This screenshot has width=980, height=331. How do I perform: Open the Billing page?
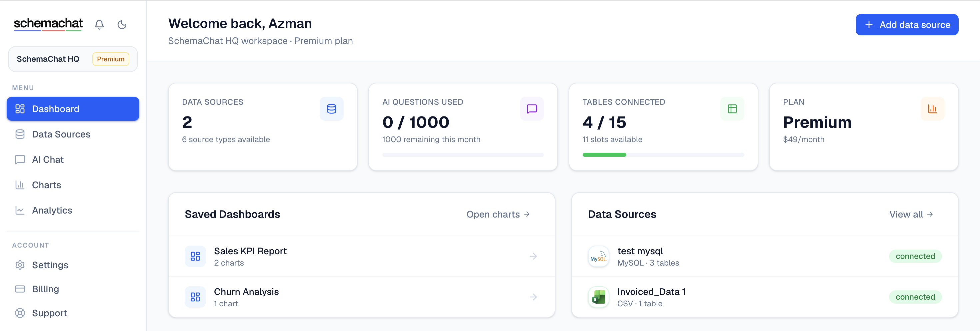click(73, 289)
